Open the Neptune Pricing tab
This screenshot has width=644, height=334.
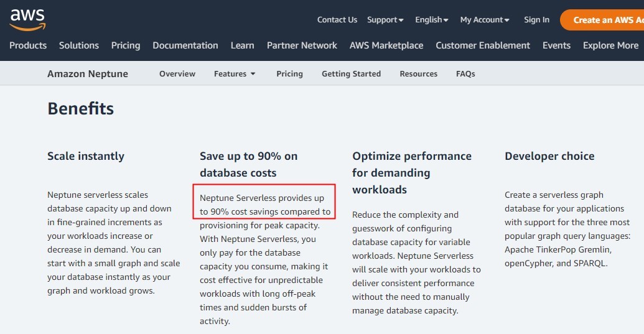coord(289,74)
